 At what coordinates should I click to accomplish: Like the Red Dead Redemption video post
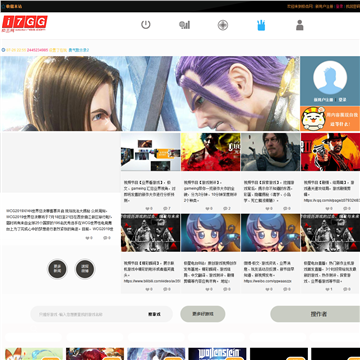[328, 208]
